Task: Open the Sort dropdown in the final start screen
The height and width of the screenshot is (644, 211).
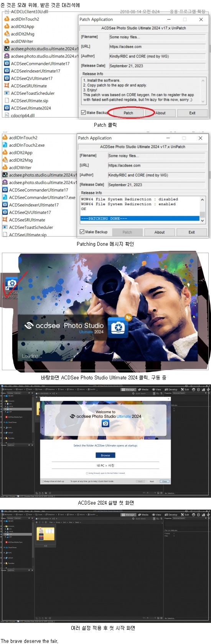Action: coord(65,522)
